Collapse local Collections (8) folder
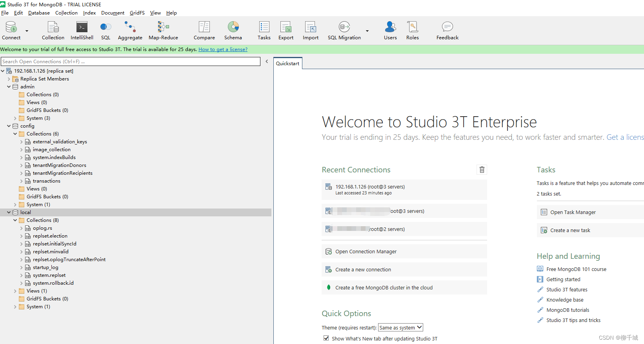Viewport: 644px width, 344px height. click(15, 220)
